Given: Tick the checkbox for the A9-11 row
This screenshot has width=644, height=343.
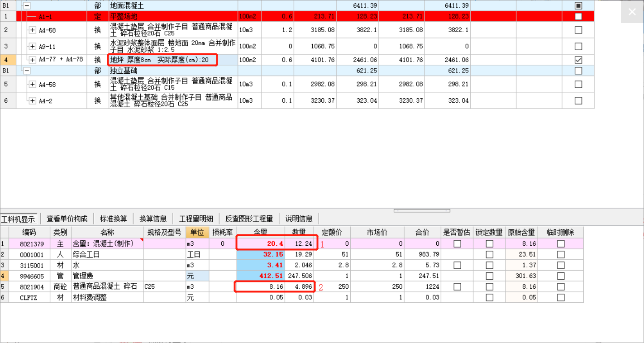Looking at the screenshot, I should tap(578, 46).
